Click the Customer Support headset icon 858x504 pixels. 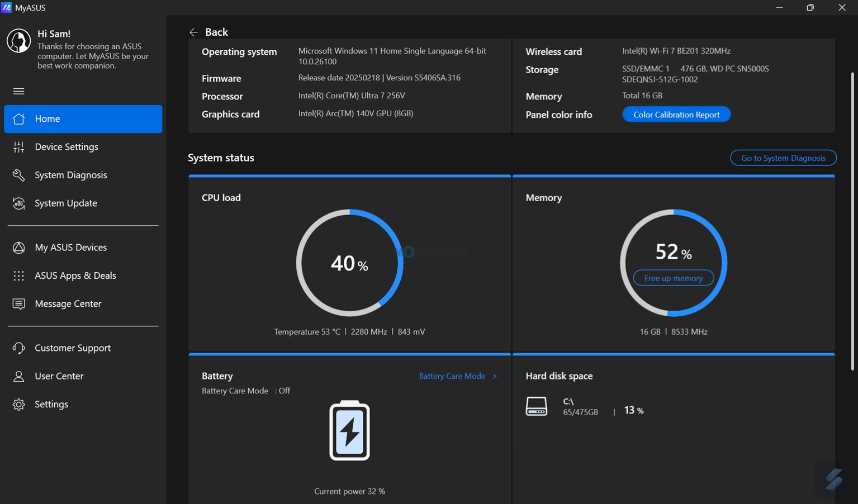[18, 348]
